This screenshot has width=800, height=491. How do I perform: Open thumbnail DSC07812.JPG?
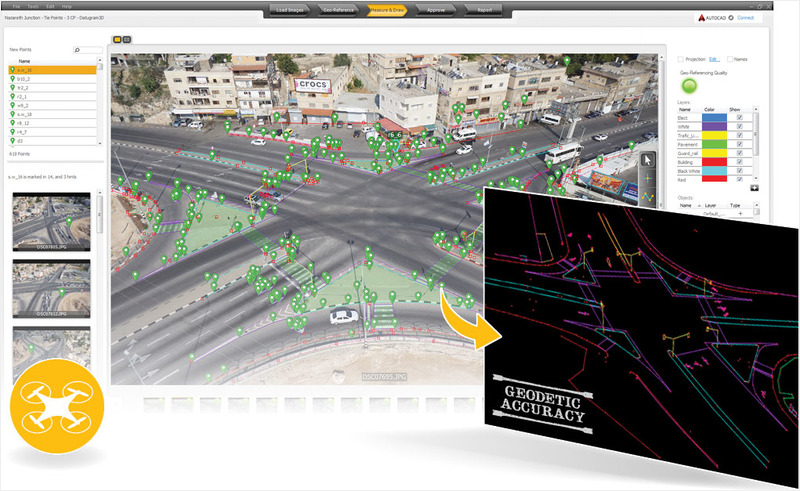point(52,288)
